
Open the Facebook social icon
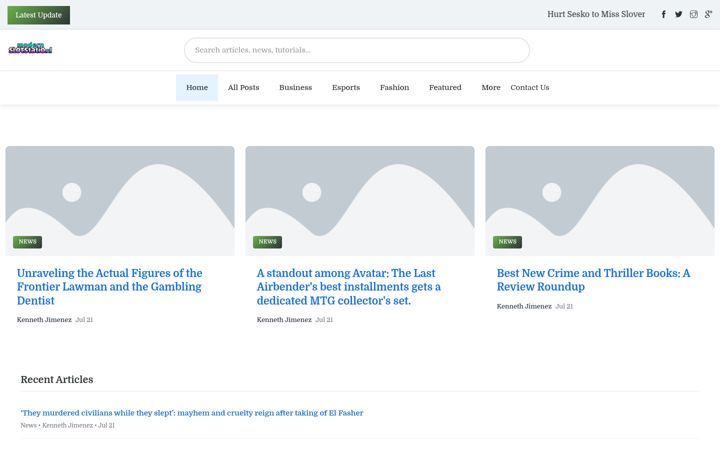(x=663, y=14)
